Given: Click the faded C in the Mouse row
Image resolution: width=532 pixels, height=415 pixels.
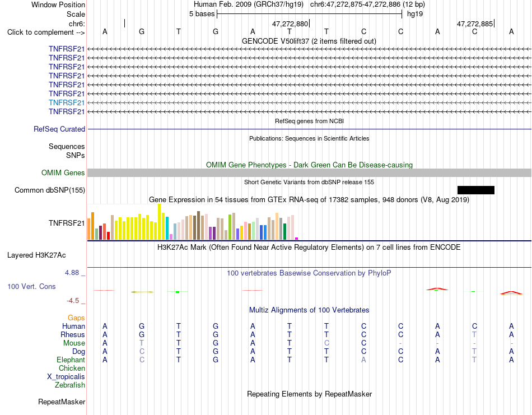Looking at the screenshot, I should 326,343.
